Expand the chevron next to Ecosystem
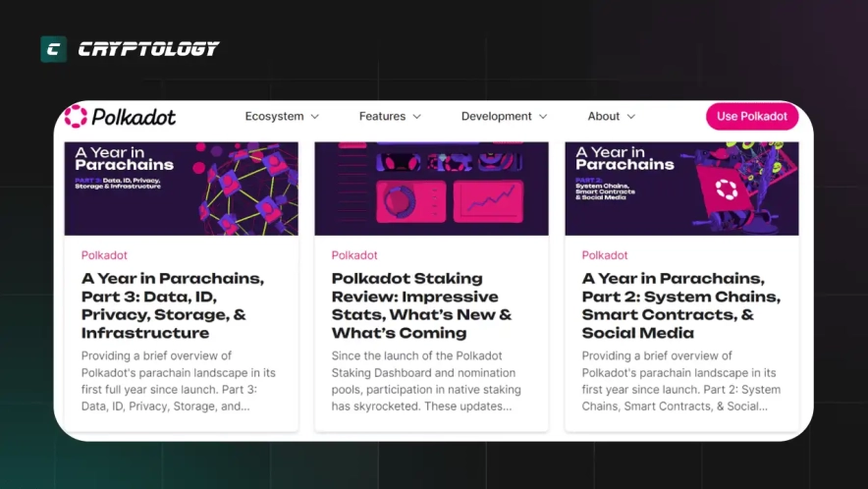The width and height of the screenshot is (868, 489). coord(315,117)
